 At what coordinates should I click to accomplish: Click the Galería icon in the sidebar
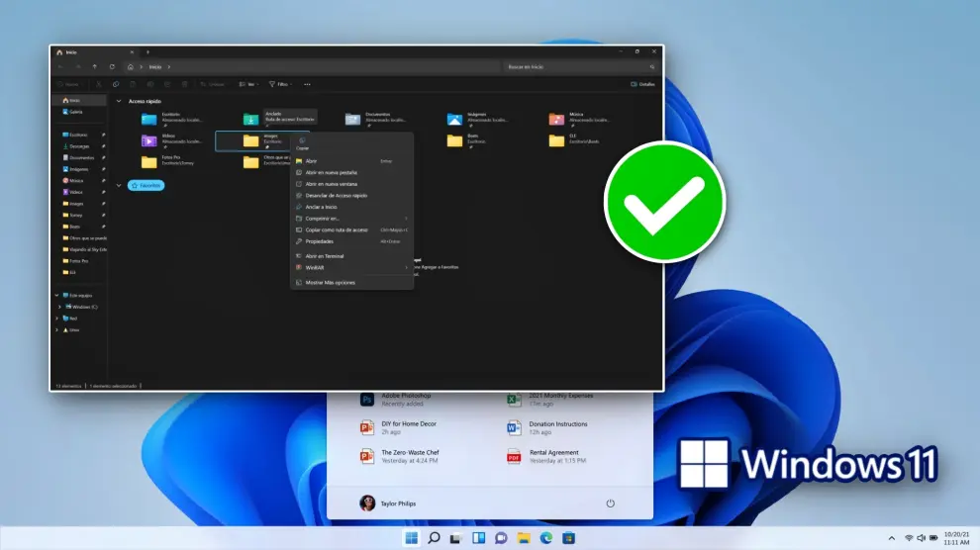tap(65, 112)
